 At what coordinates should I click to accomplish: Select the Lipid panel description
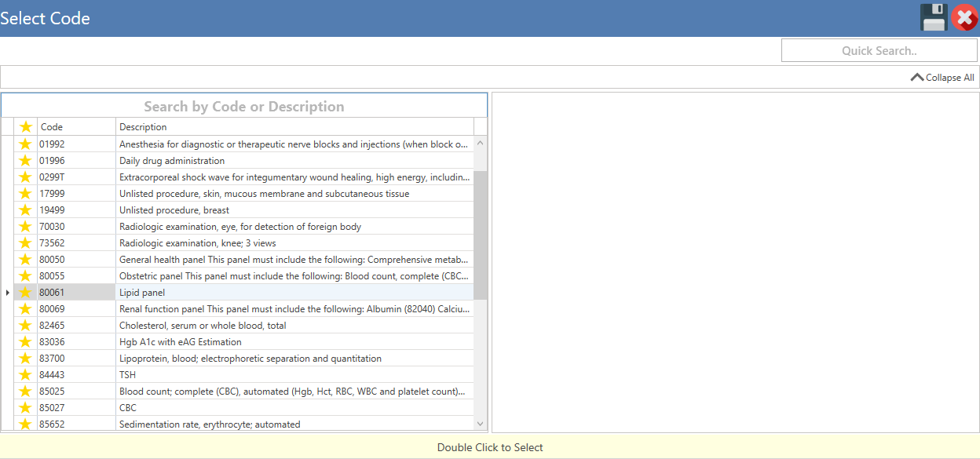click(x=295, y=293)
